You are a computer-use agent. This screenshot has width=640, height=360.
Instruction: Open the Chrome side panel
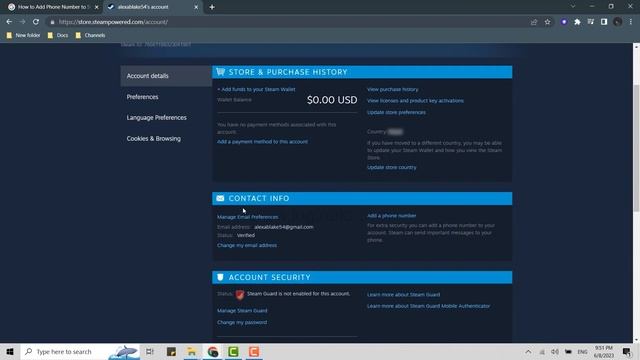604,22
